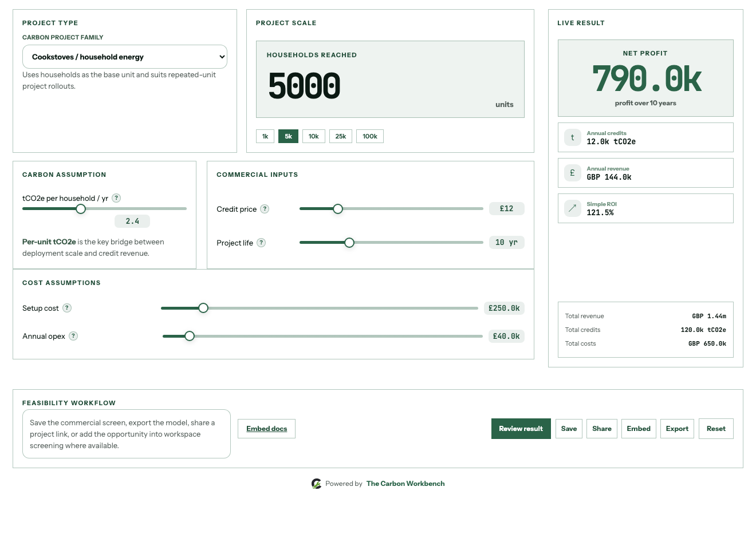Select the 10k households preset
The height and width of the screenshot is (538, 756).
[x=314, y=136]
